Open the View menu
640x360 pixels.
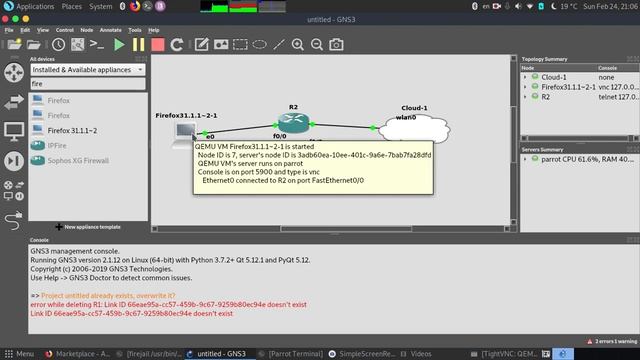[x=42, y=30]
